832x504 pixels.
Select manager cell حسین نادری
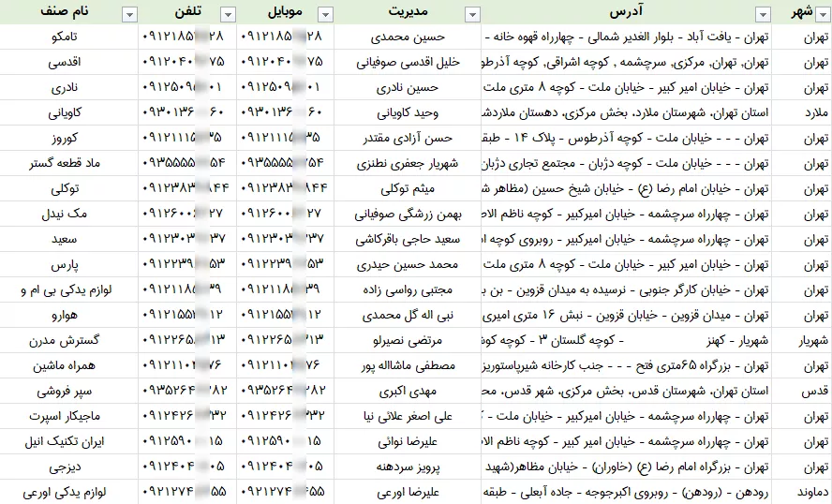coord(408,87)
